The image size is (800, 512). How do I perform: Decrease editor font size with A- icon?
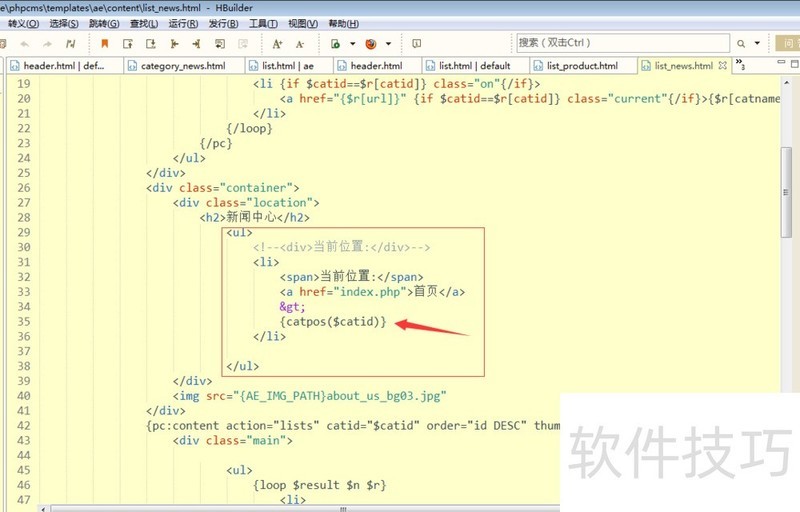(x=300, y=44)
